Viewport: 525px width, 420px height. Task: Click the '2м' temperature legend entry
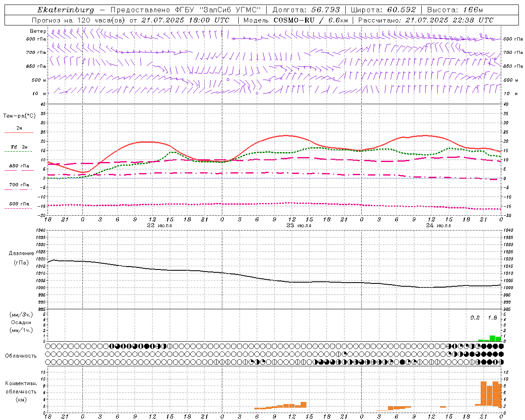19,128
